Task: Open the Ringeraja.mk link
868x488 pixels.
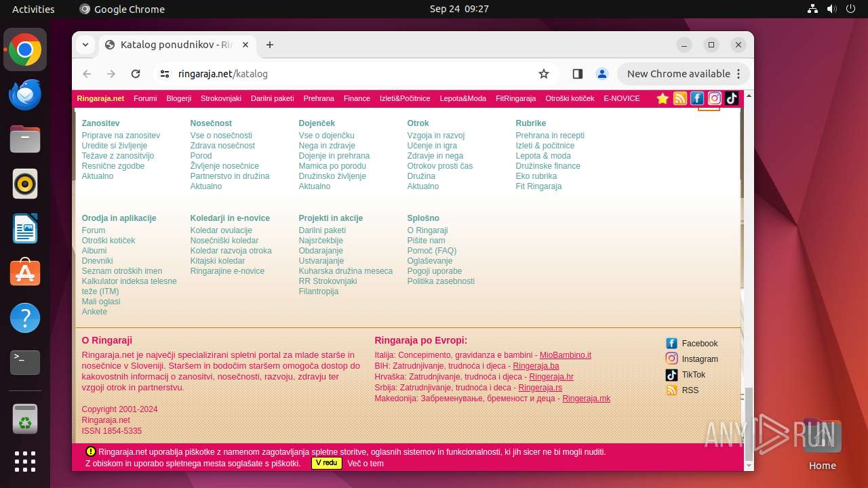Action: click(x=587, y=399)
